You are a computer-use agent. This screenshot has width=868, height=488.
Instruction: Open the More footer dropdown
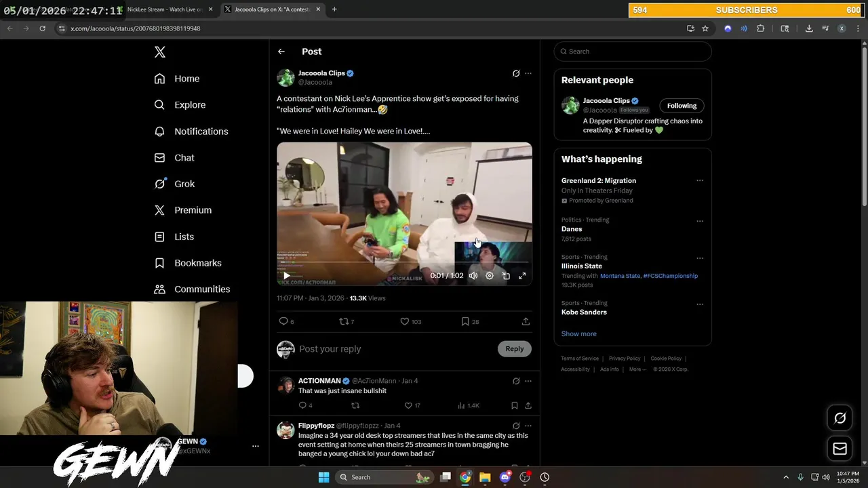pyautogui.click(x=637, y=369)
